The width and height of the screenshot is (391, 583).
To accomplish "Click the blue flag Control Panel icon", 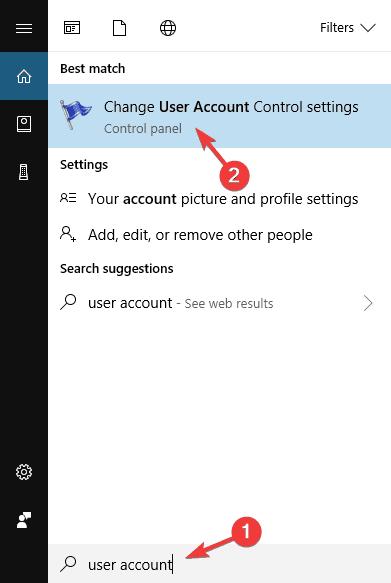I will coord(75,114).
